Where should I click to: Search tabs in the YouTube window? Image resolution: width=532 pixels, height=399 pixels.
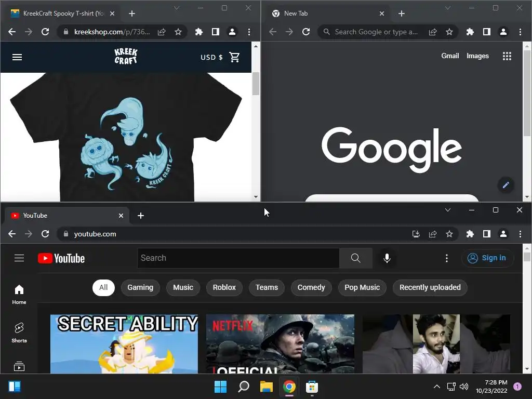tap(448, 210)
